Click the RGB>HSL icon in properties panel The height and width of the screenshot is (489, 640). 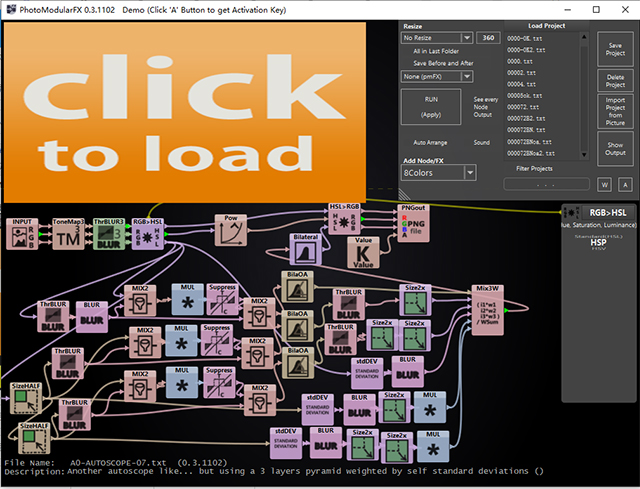tap(571, 212)
